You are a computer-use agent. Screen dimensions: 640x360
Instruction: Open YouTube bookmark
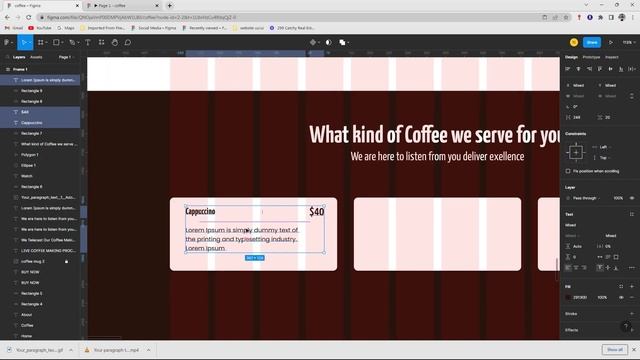(40, 28)
